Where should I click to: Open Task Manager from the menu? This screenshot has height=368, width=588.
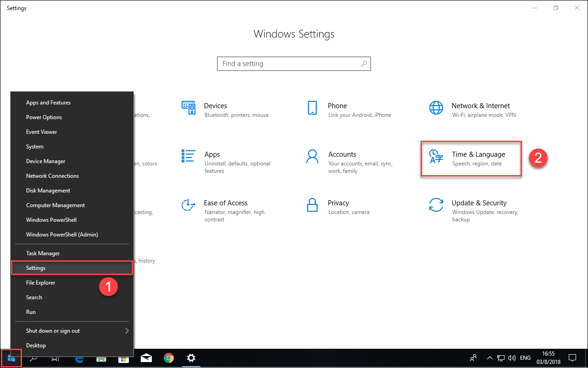(x=72, y=253)
